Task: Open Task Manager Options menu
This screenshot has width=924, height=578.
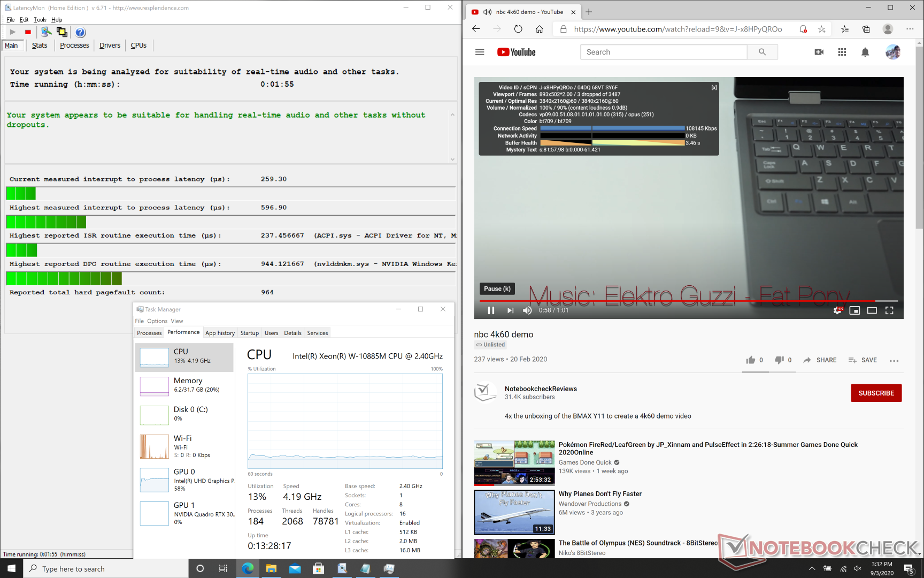Action: [157, 321]
